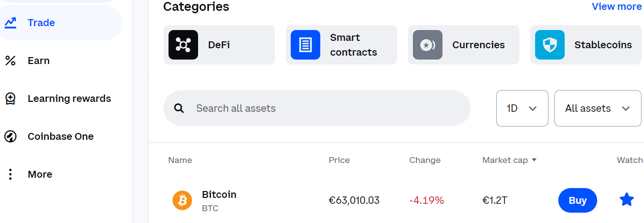Sort assets by Price column header

pyautogui.click(x=339, y=160)
